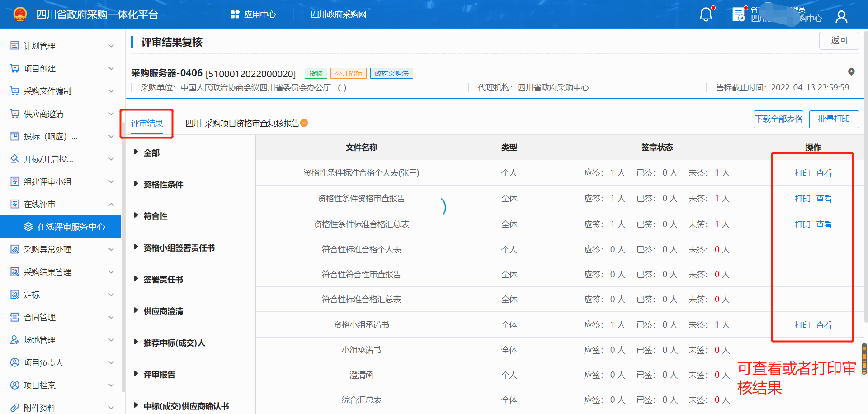Switch to the 评审结果 tab
This screenshot has width=868, height=414.
point(147,123)
